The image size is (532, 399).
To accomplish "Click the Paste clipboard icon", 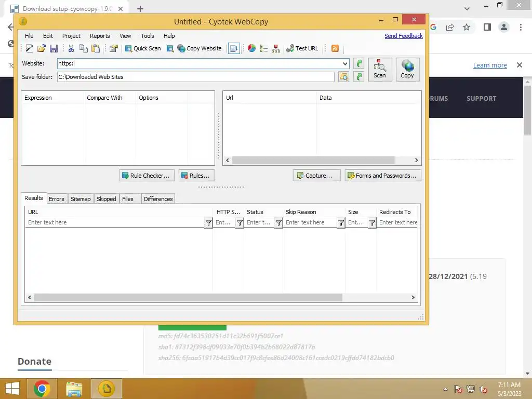I will [x=96, y=48].
